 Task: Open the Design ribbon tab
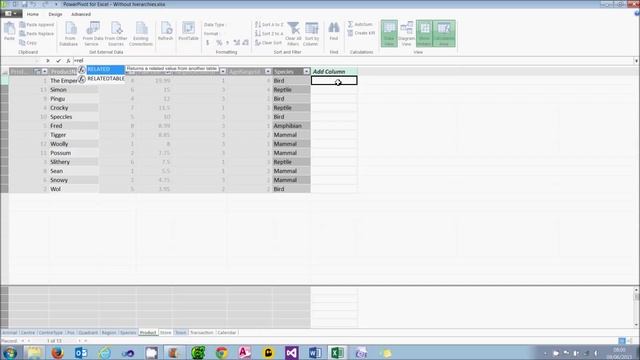click(x=55, y=14)
